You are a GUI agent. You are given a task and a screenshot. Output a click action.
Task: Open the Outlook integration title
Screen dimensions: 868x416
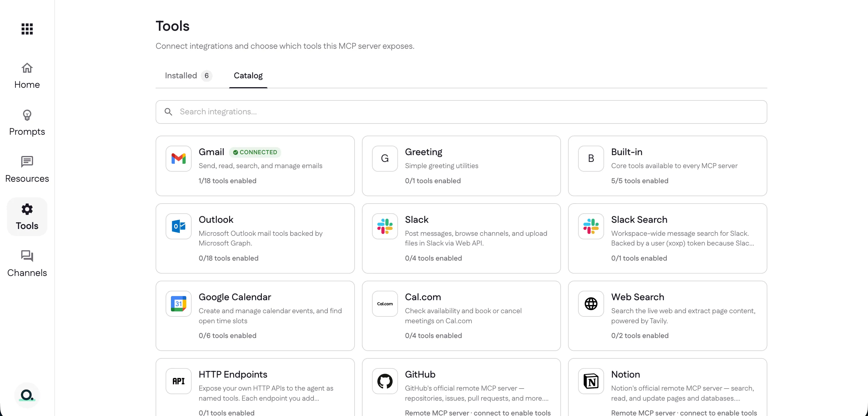(216, 220)
